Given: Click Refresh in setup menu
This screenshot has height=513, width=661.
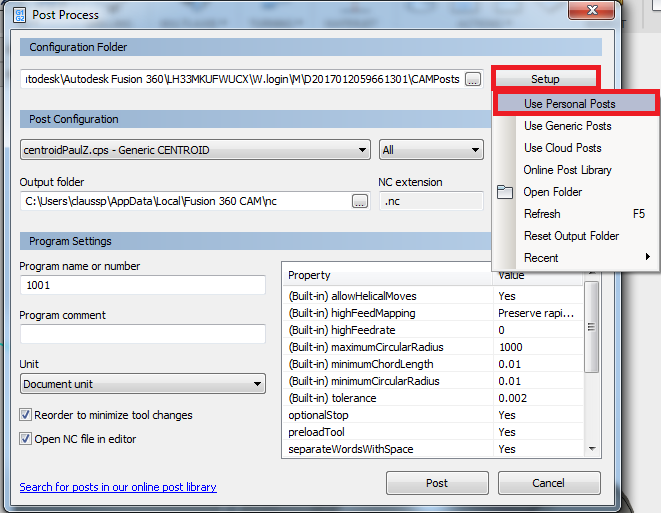Looking at the screenshot, I should tap(575, 214).
